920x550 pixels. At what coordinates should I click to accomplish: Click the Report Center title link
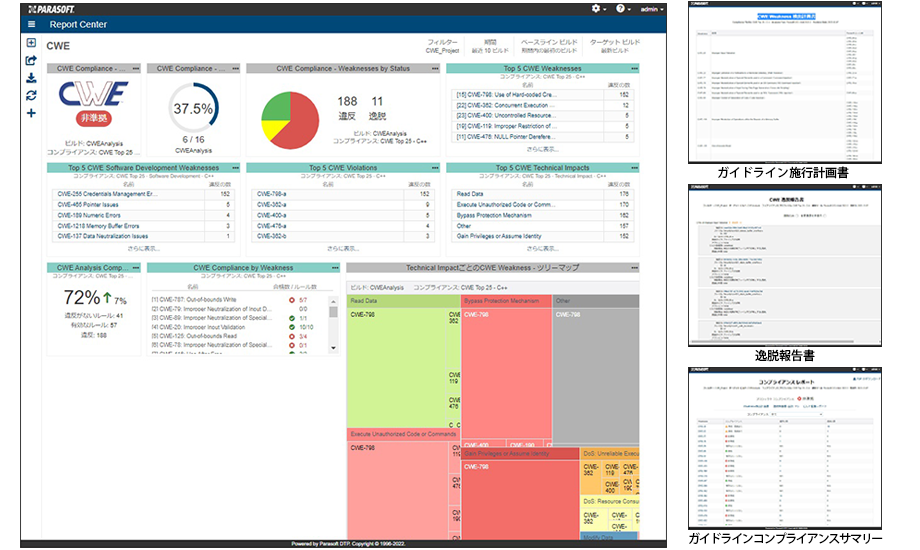78,25
